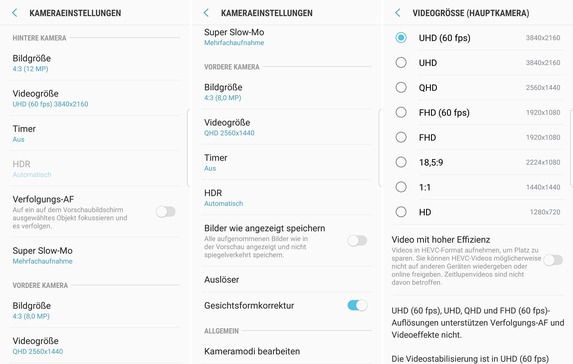Choose the FHD (60 fps) radio option
Image resolution: width=573 pixels, height=364 pixels.
click(x=401, y=112)
